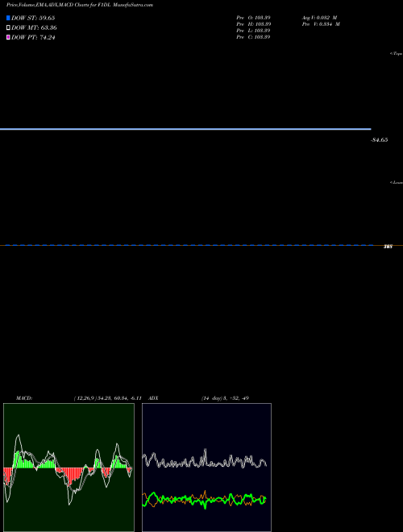This screenshot has height=532, width=403.
Task: Click the Pre V volume reading
Action: [x=321, y=24]
